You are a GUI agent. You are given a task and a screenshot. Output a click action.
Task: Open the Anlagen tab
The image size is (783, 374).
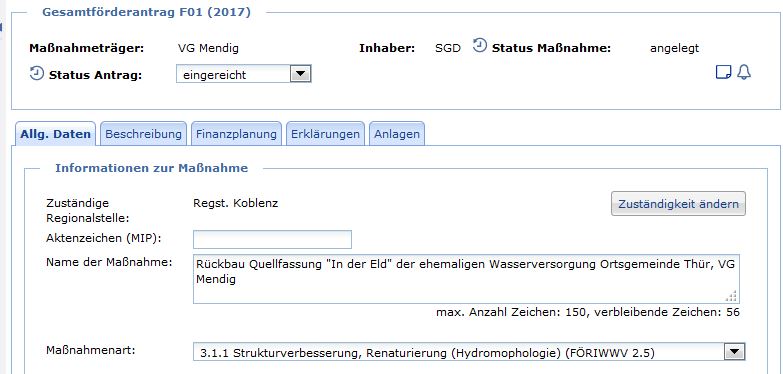pyautogui.click(x=397, y=134)
